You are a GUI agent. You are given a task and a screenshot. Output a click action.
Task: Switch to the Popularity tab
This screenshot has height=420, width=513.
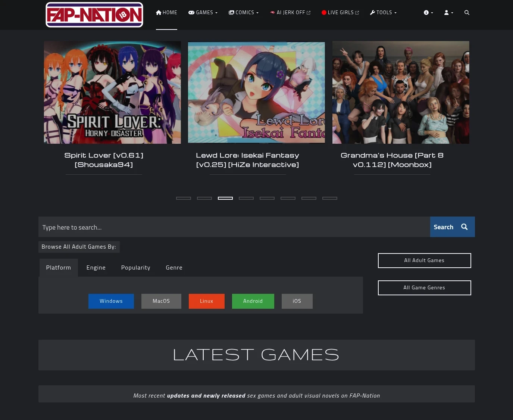[136, 268]
